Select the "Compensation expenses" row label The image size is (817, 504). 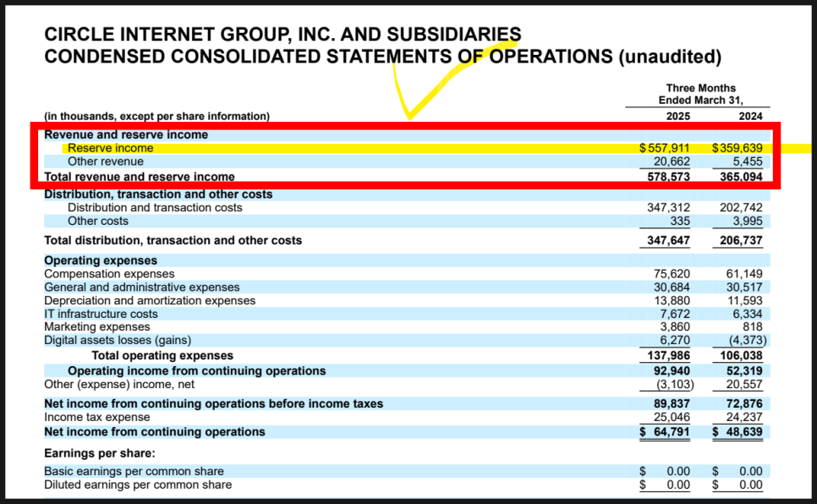pyautogui.click(x=109, y=274)
